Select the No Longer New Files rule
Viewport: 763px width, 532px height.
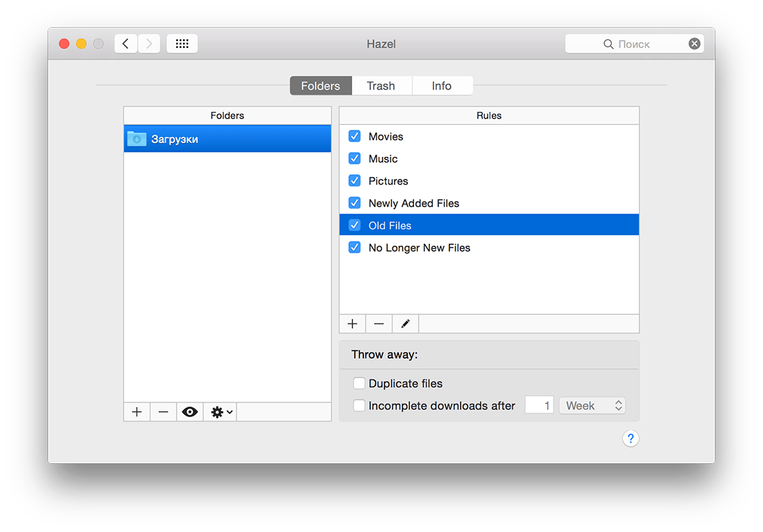(x=489, y=248)
